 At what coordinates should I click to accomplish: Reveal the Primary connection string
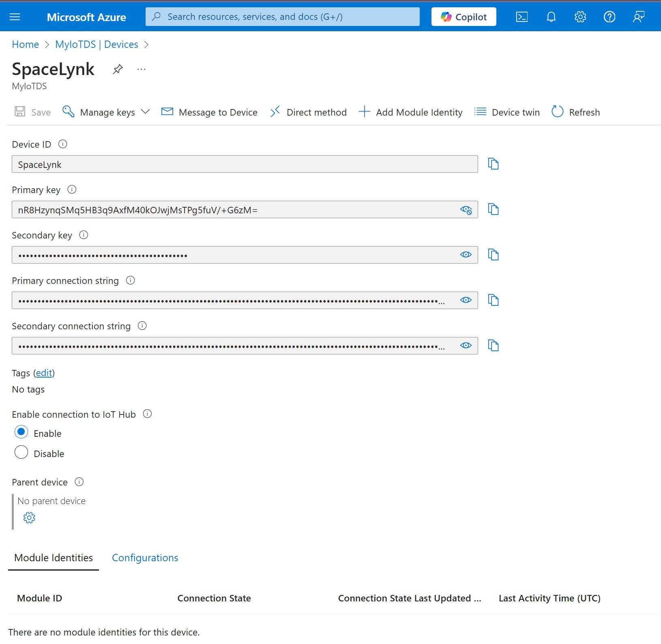(466, 300)
